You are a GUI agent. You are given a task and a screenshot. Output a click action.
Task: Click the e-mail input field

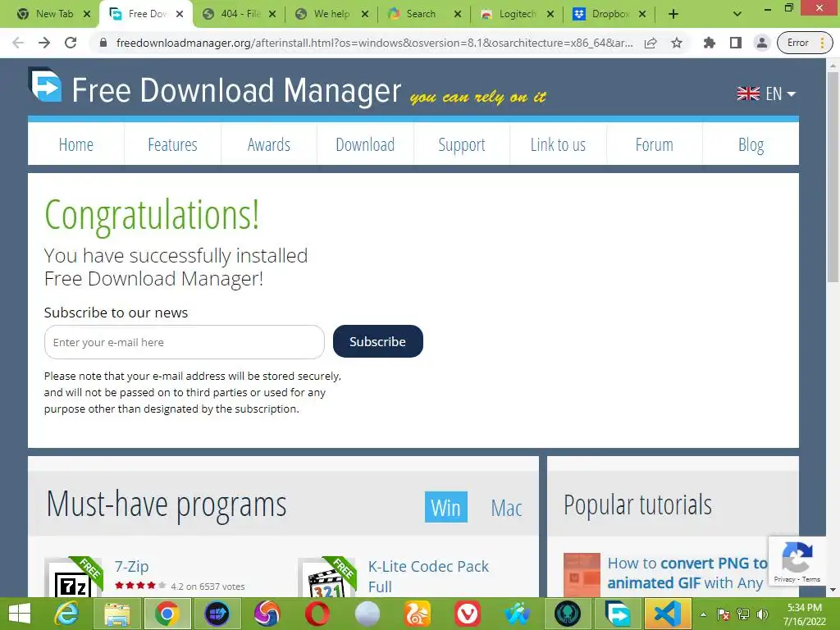click(185, 342)
